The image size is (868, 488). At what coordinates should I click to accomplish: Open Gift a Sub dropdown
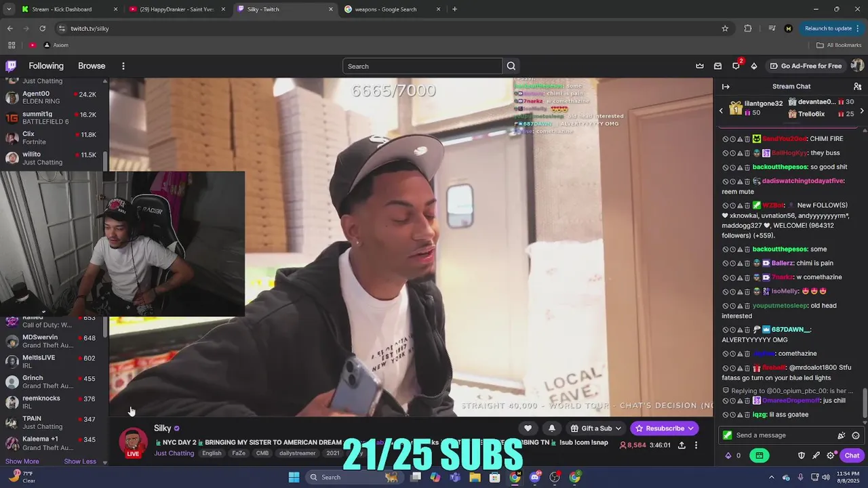click(596, 428)
